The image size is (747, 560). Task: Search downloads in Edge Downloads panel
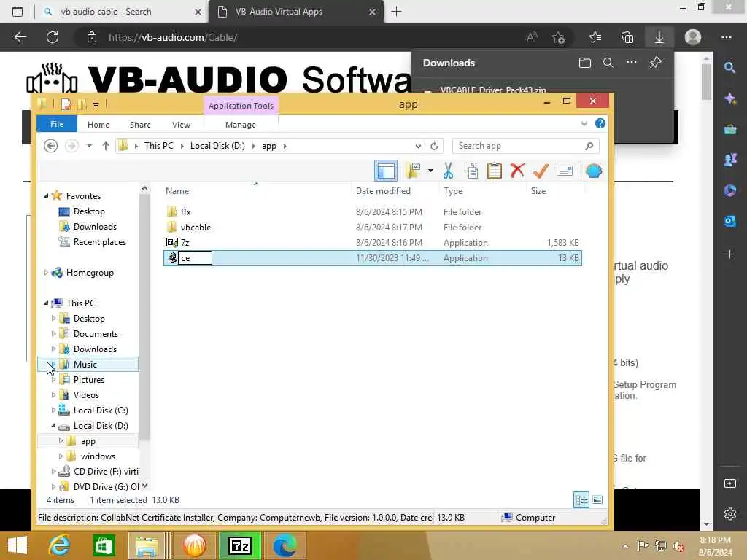coord(608,63)
